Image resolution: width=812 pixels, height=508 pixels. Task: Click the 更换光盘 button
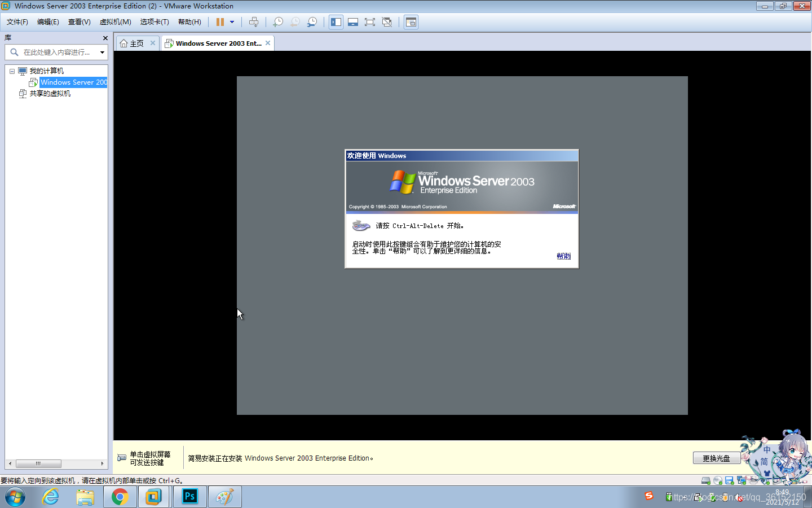click(717, 458)
